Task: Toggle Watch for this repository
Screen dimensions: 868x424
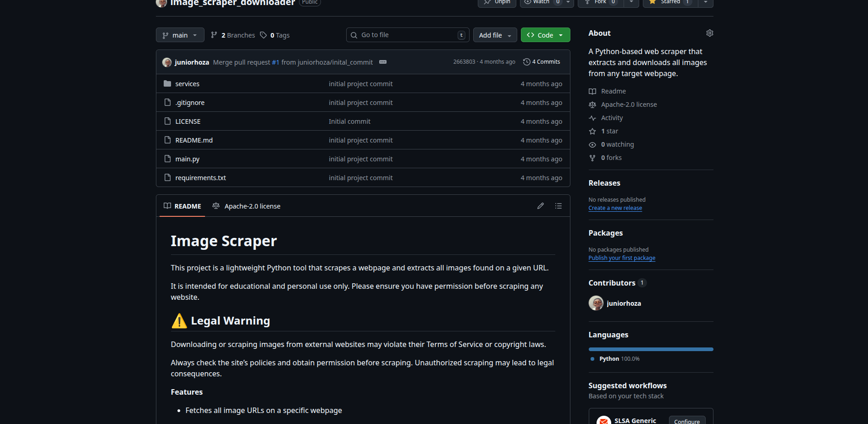Action: click(538, 2)
